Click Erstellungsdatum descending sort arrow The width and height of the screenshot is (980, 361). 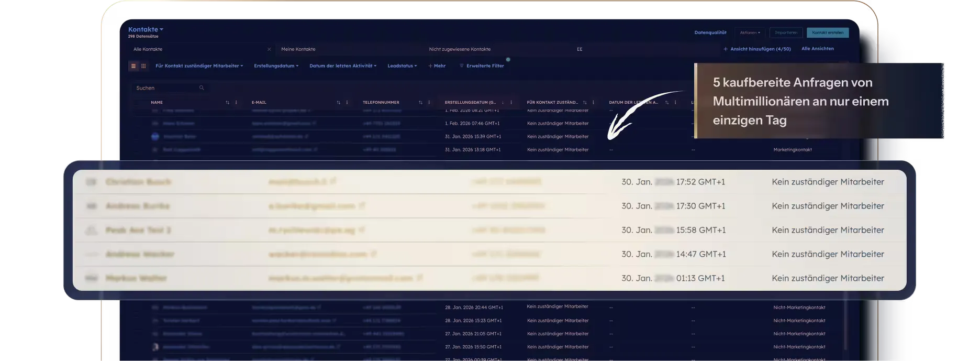coord(503,103)
